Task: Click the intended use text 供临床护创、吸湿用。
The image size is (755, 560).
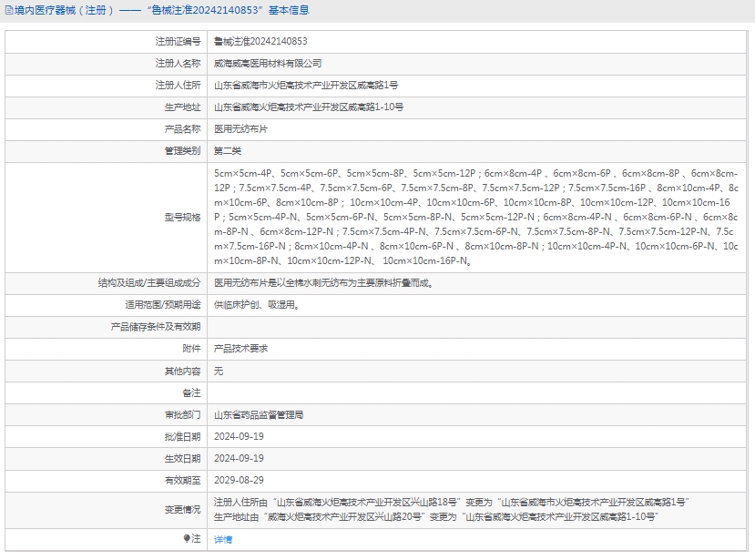Action: pyautogui.click(x=256, y=305)
